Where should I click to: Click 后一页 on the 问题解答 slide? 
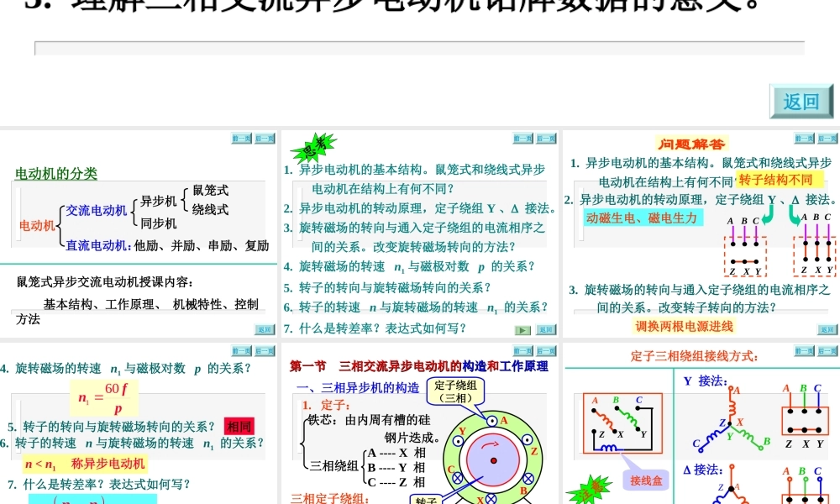pos(827,139)
